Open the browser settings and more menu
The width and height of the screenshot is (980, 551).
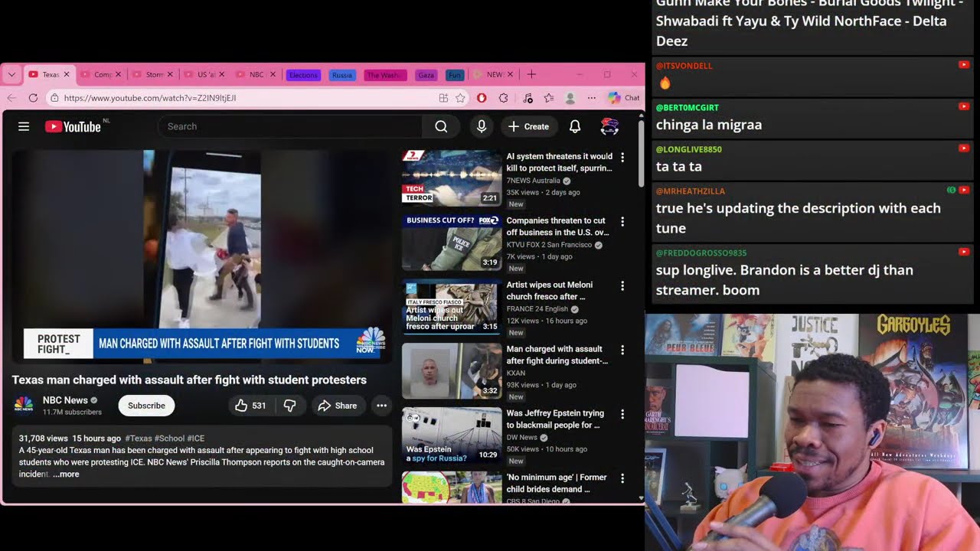[591, 98]
